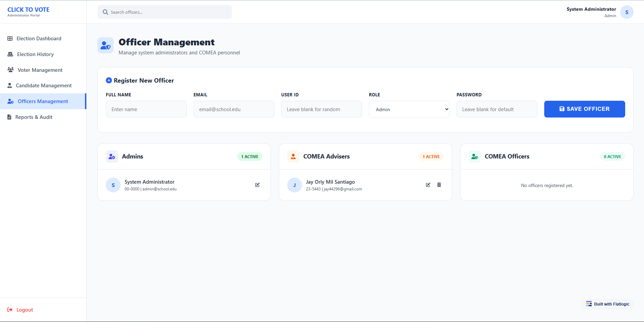Open Reports & Audit page
Screen dimensions: 644x322
coord(34,117)
